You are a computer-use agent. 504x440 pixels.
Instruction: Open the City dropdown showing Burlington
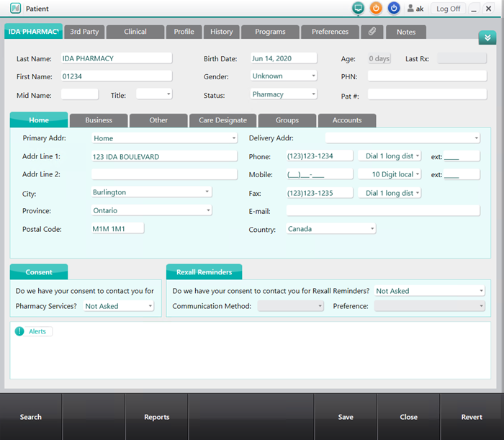151,192
